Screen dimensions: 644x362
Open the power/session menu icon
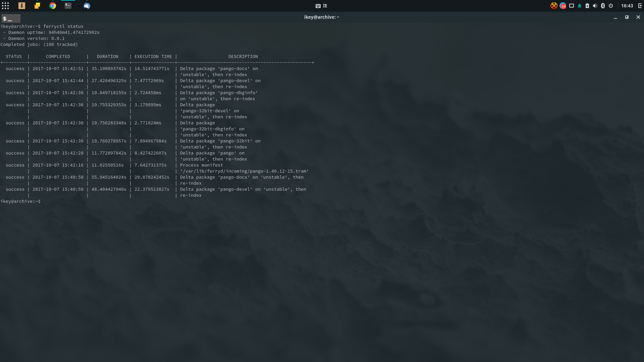[611, 6]
